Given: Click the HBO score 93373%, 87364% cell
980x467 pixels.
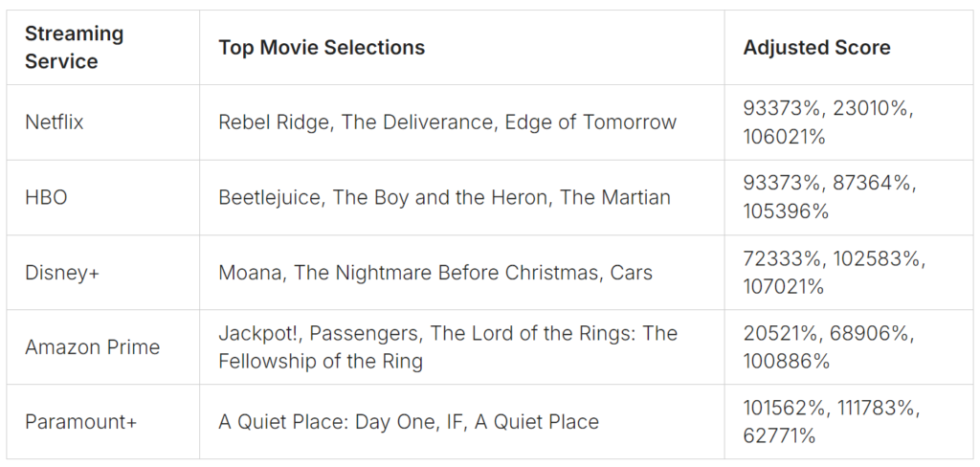Looking at the screenshot, I should click(x=849, y=197).
